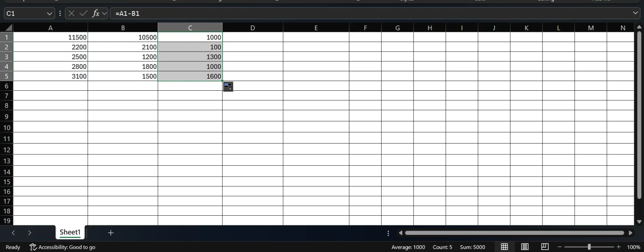Click the tab bar split handle dots

click(388, 233)
